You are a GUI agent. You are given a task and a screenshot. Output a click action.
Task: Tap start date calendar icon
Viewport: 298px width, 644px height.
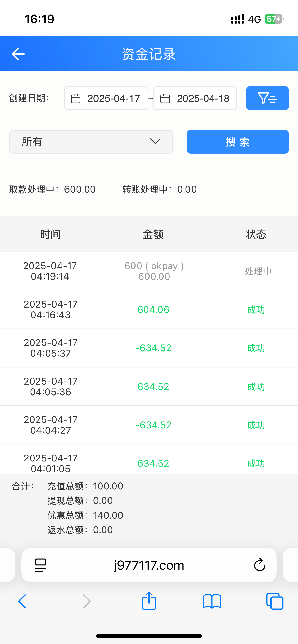76,98
